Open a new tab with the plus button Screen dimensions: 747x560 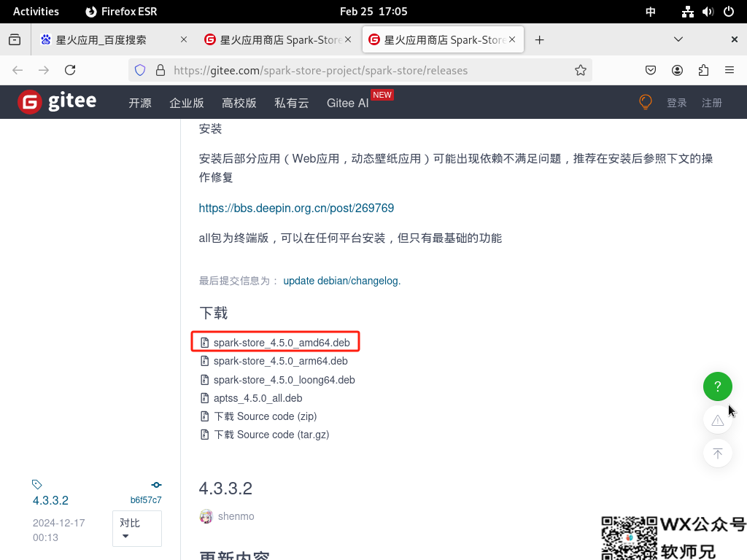coord(539,40)
